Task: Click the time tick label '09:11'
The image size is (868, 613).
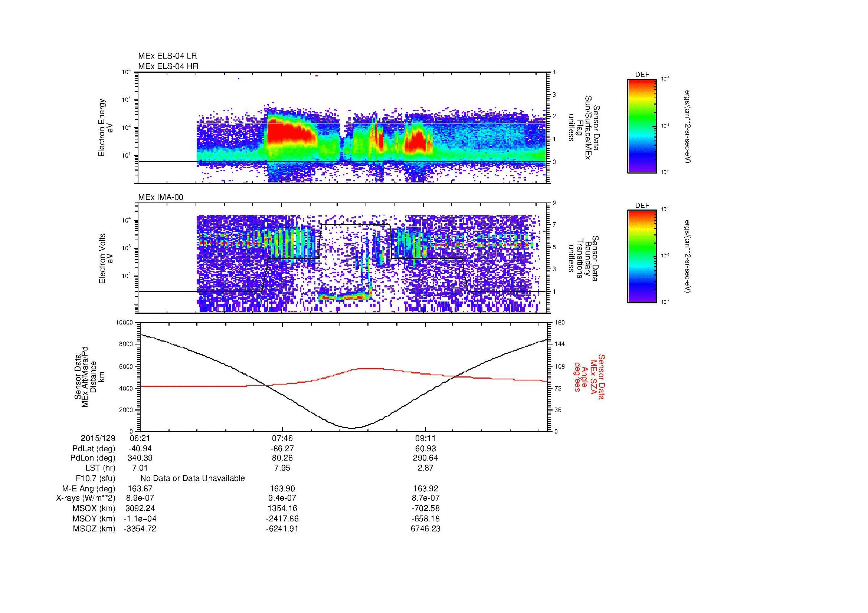Action: [425, 438]
